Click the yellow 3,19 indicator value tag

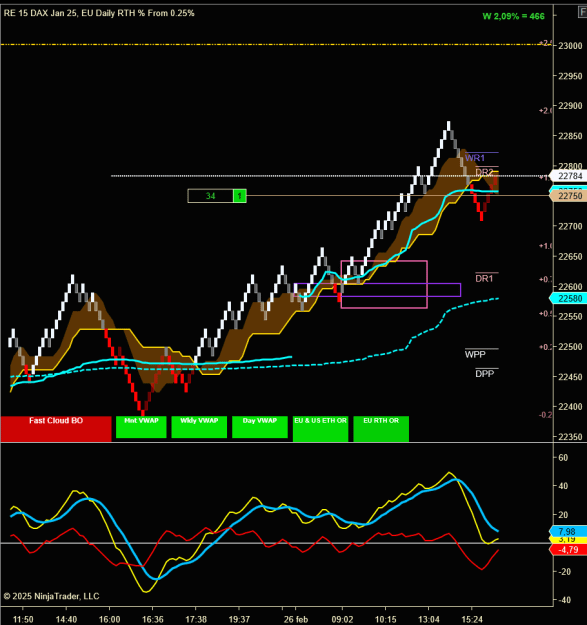(568, 540)
